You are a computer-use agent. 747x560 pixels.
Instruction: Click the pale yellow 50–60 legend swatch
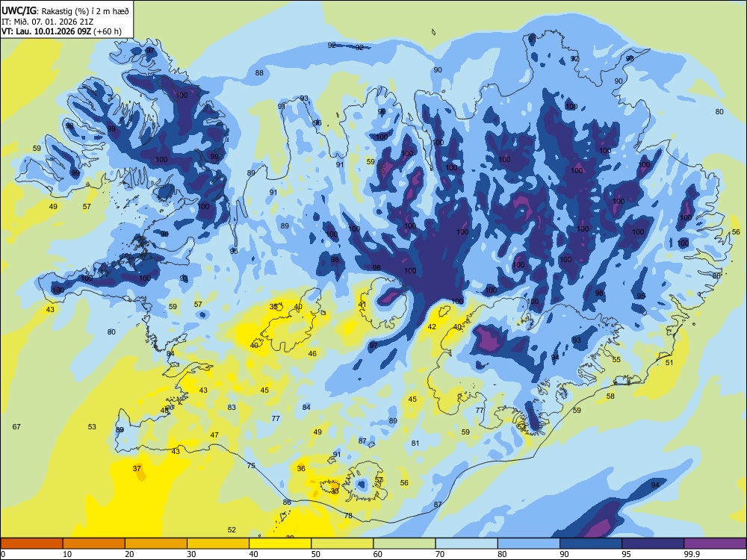342,544
